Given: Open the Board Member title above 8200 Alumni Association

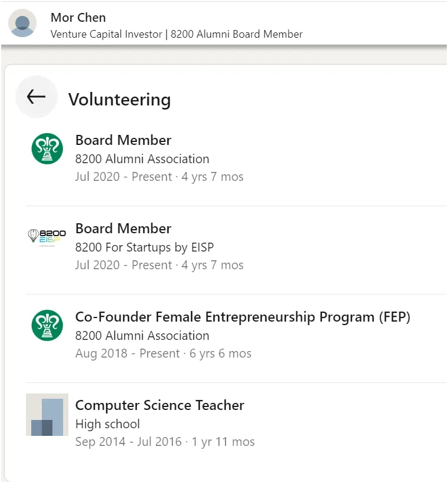Looking at the screenshot, I should pyautogui.click(x=123, y=140).
